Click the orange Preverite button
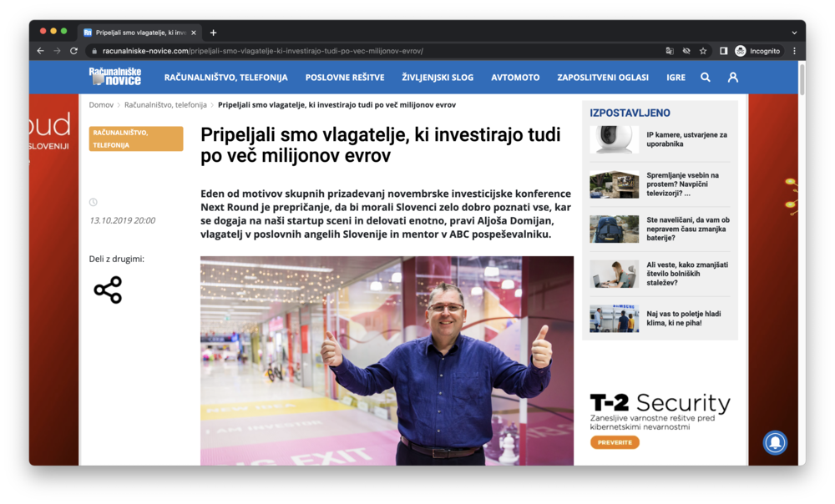 tap(615, 442)
